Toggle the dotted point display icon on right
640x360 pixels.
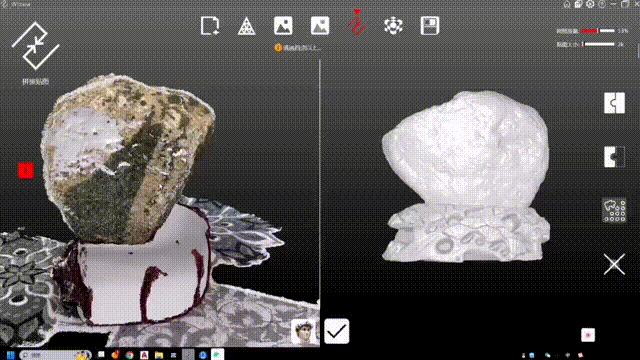coord(614,211)
